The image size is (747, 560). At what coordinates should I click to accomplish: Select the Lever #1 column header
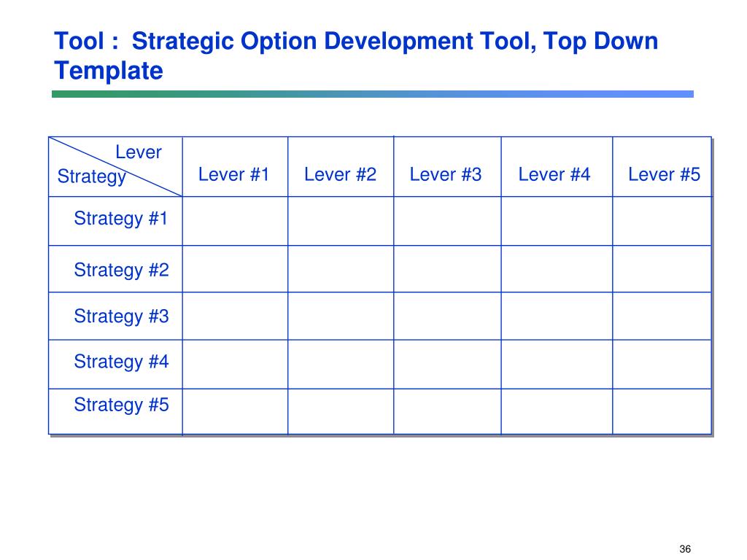pos(234,174)
